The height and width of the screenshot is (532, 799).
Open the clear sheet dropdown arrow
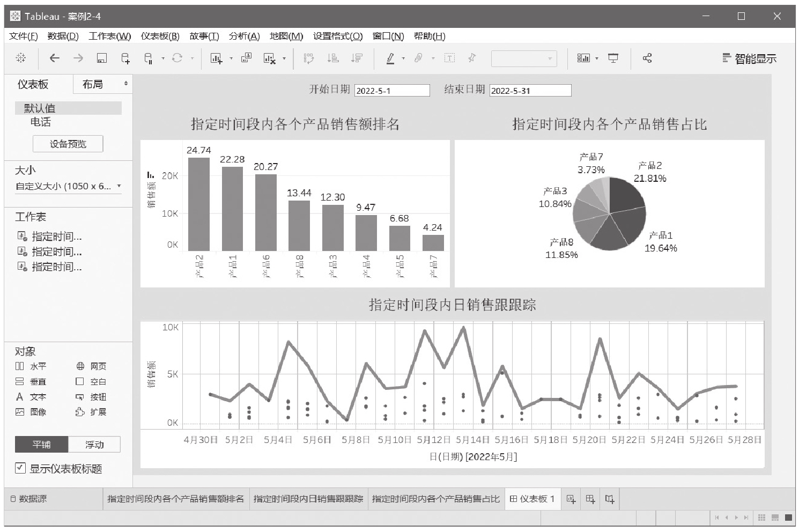pos(284,58)
